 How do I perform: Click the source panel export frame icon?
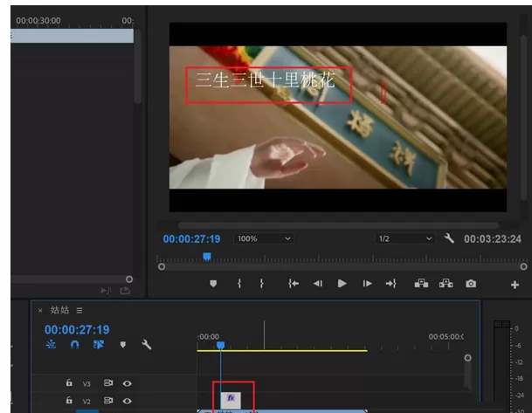pos(125,291)
